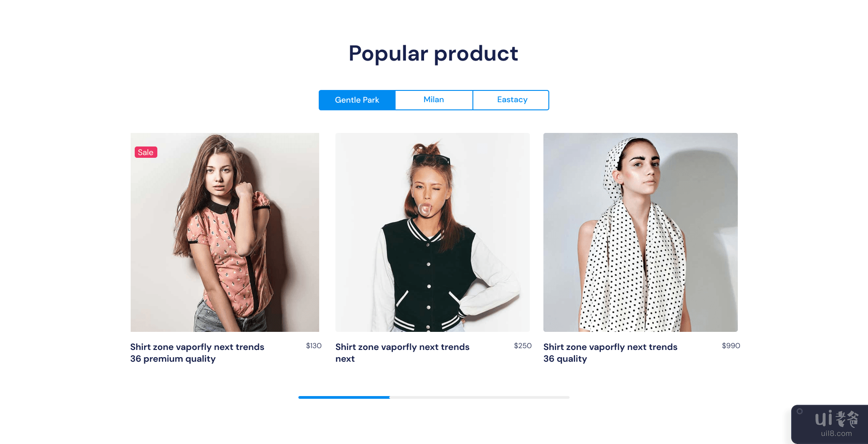Screen dimensions: 868x444
Task: Click the $990 price label
Action: pyautogui.click(x=731, y=346)
